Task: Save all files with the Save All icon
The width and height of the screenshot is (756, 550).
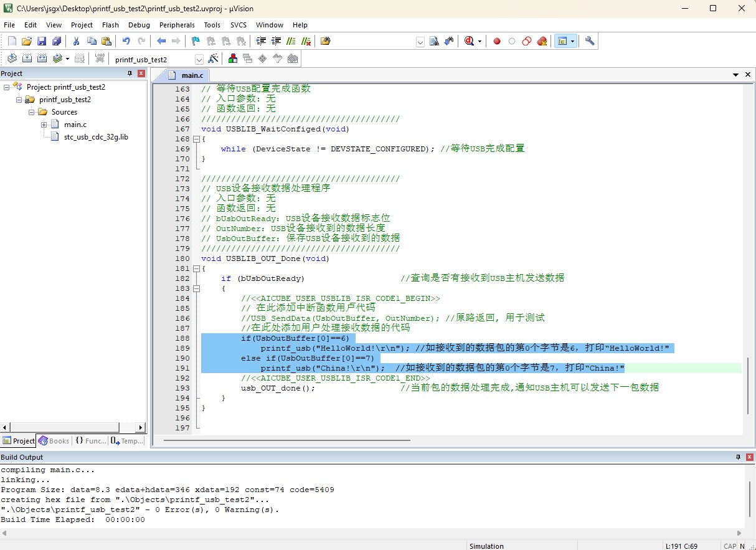Action: (57, 41)
